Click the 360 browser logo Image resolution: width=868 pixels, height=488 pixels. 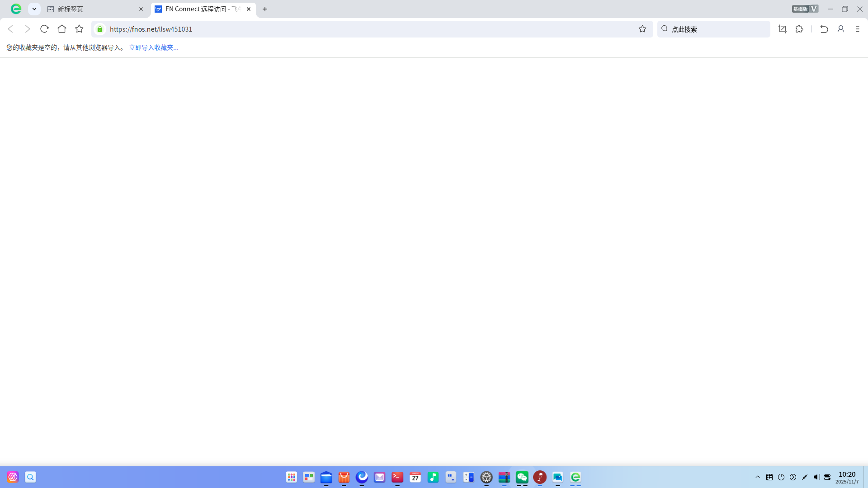pos(16,9)
